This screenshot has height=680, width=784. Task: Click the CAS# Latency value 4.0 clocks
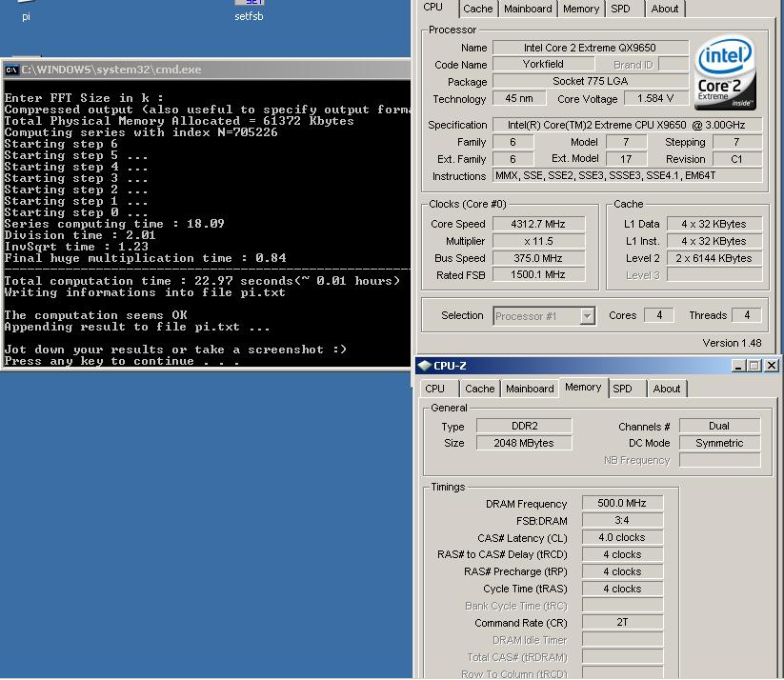(x=622, y=537)
